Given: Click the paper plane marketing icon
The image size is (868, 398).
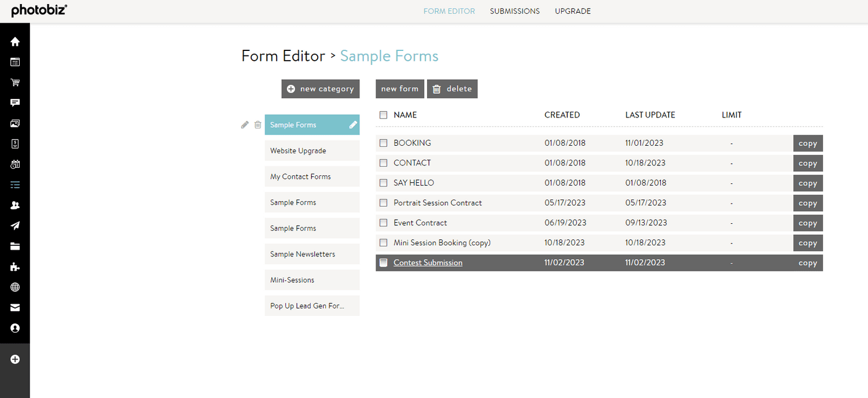Looking at the screenshot, I should pos(15,225).
